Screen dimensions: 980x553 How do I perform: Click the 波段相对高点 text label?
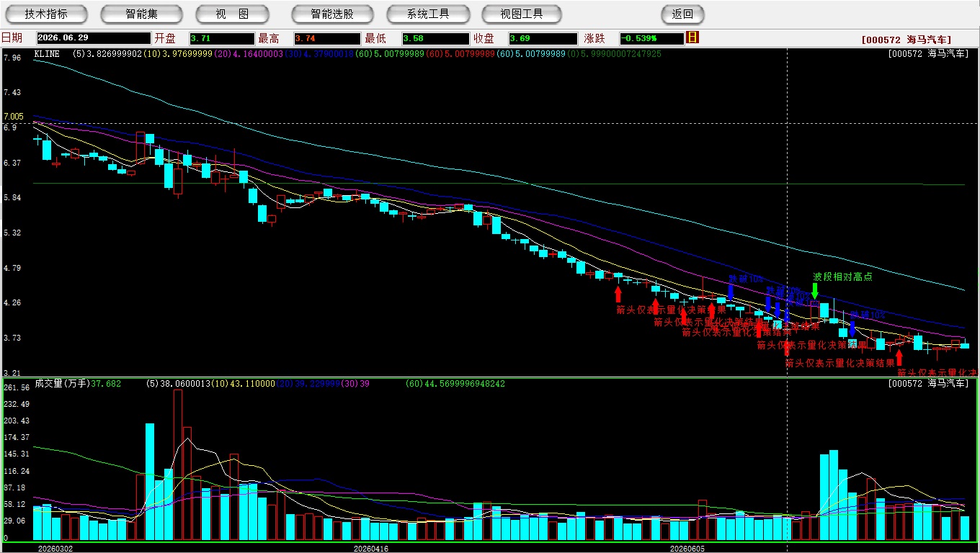click(x=842, y=276)
